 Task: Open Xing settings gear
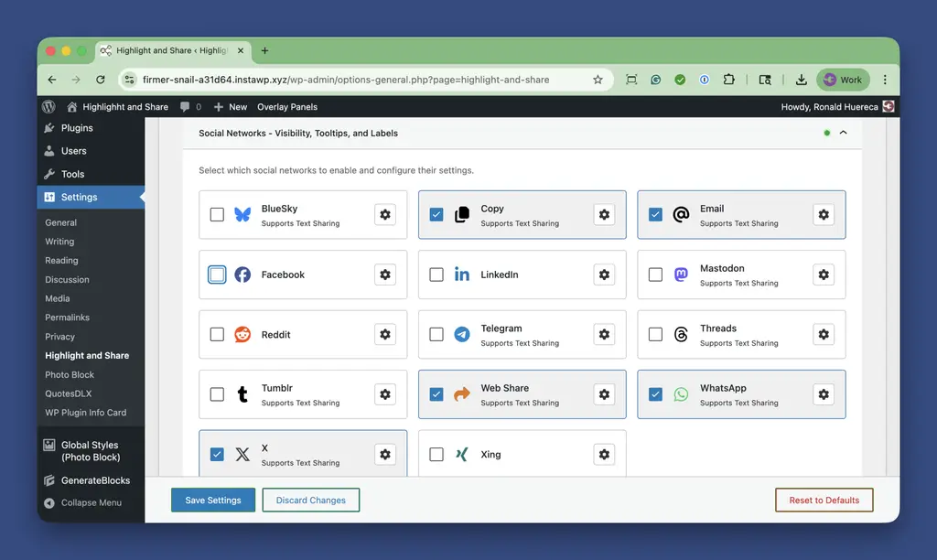[604, 454]
